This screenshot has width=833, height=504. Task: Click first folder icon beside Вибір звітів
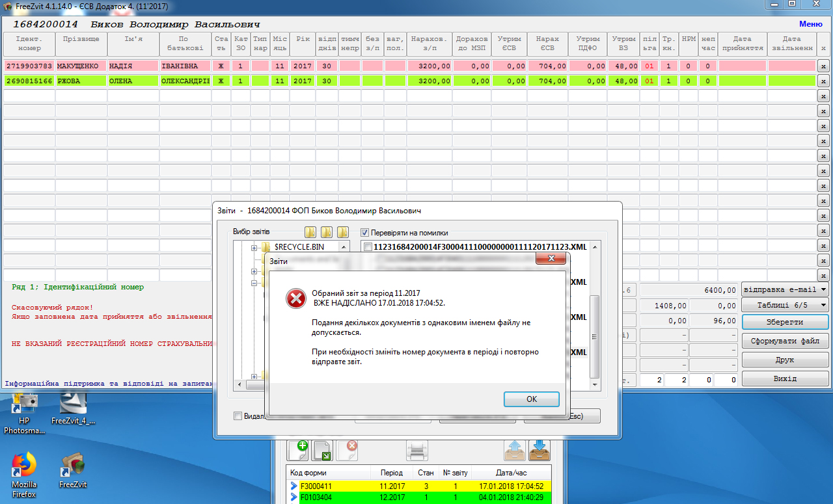pyautogui.click(x=310, y=232)
